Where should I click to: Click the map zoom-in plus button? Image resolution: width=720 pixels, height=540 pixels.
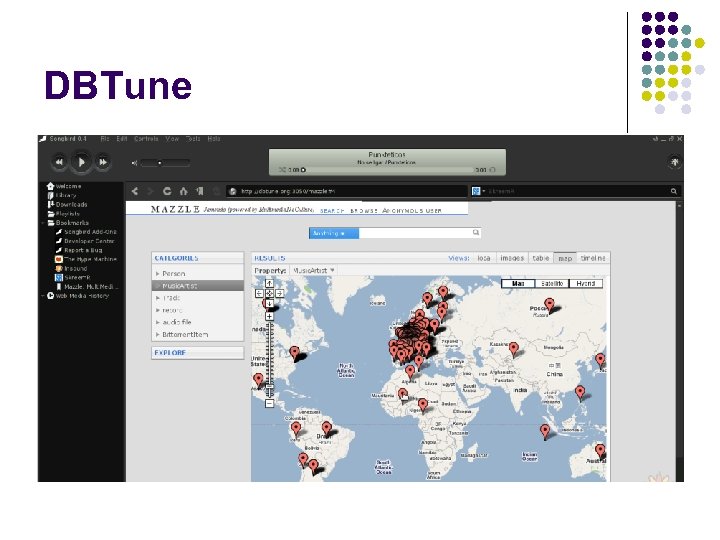[269, 316]
